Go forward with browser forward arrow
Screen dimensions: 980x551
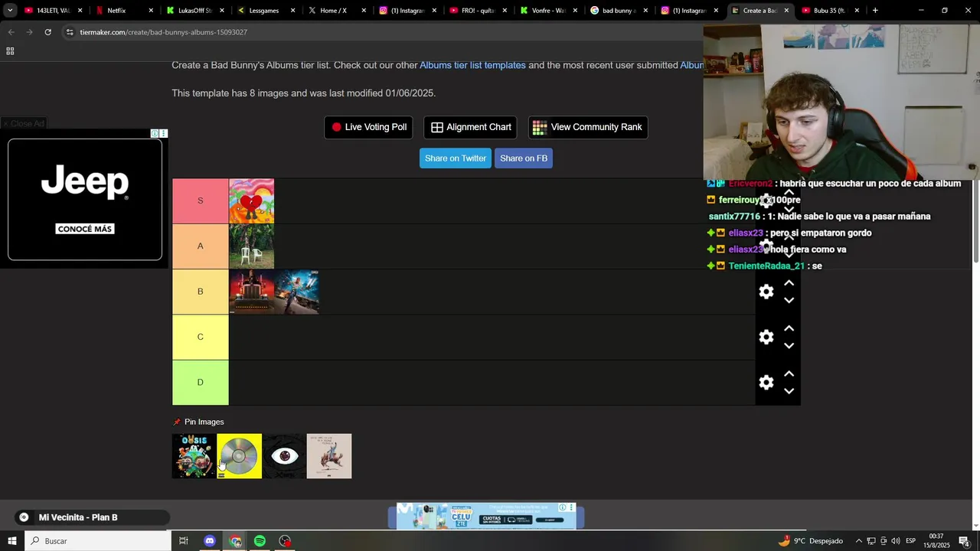point(29,32)
